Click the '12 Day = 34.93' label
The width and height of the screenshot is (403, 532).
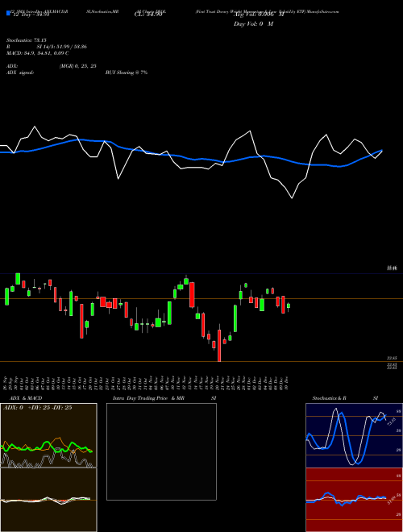click(31, 15)
